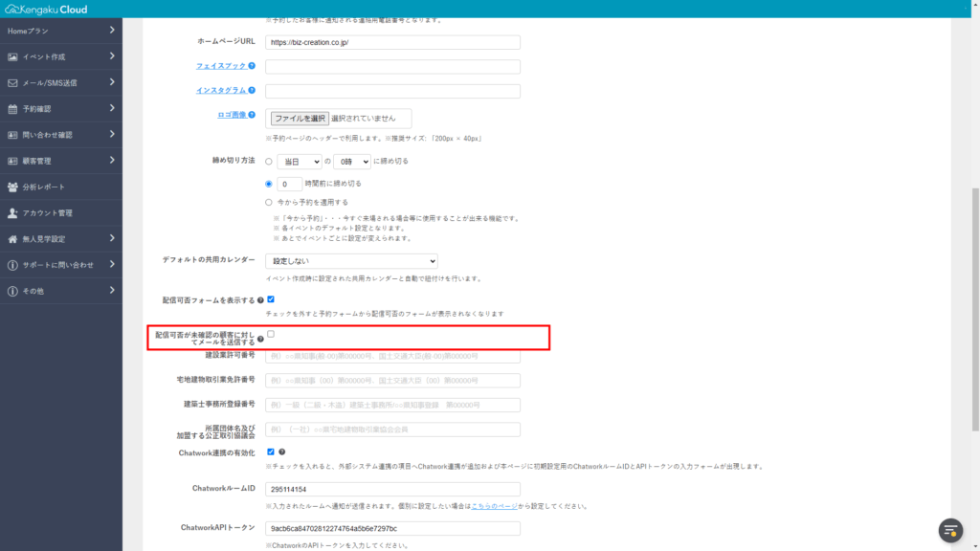This screenshot has height=551, width=980.
Task: Expand the イベント作成 sidebar menu
Action: click(x=61, y=57)
